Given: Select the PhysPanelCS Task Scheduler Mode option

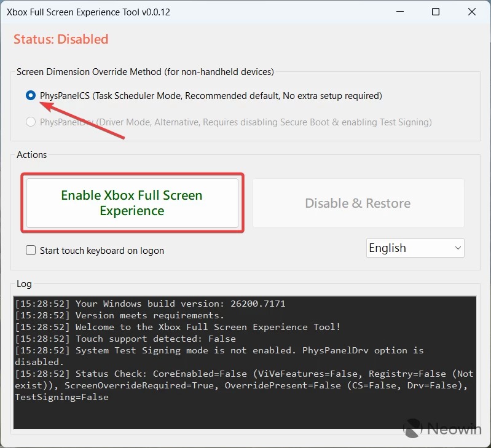Looking at the screenshot, I should coord(31,96).
